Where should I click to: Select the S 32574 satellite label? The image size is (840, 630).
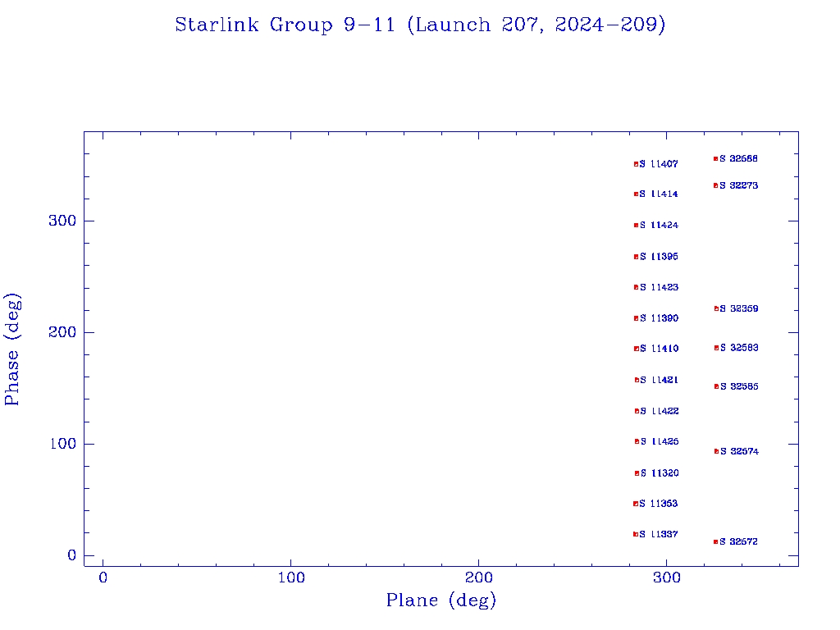click(739, 451)
